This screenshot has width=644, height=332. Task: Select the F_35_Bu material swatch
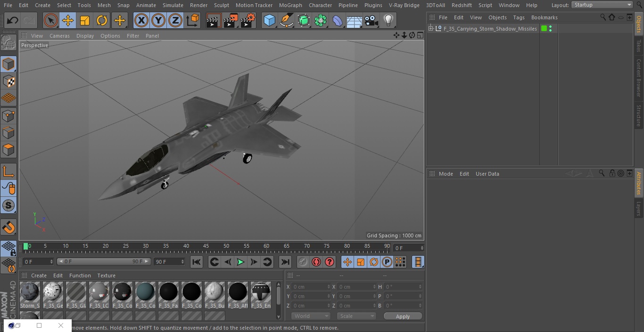click(215, 295)
